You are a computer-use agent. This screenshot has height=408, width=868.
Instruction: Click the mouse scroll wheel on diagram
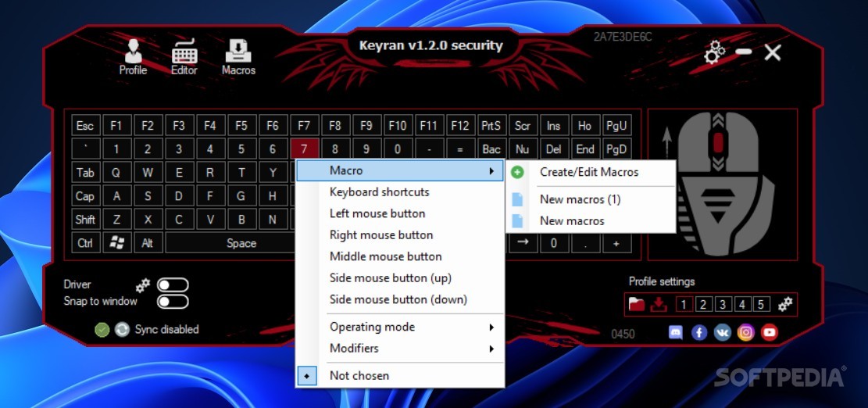tap(718, 143)
